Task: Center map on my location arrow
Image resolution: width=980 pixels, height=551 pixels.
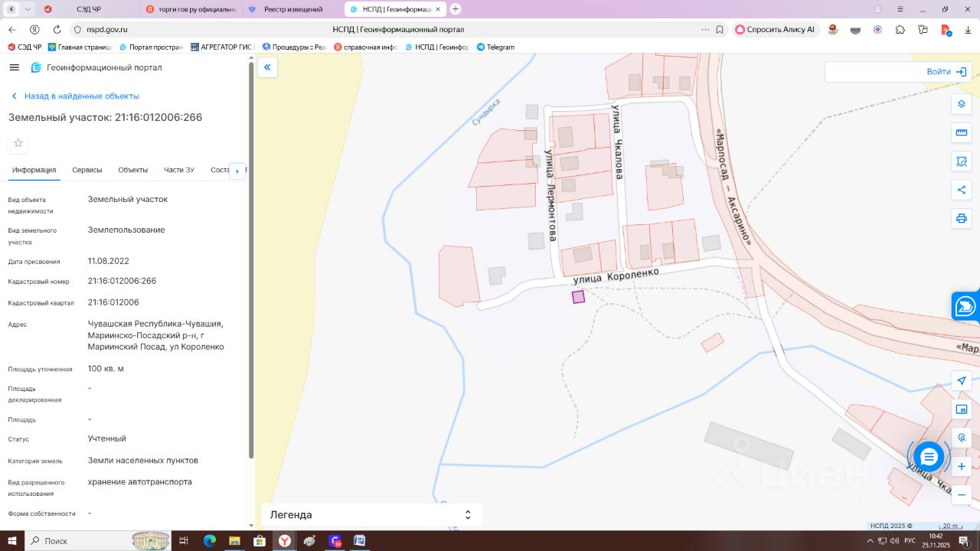Action: [x=962, y=380]
